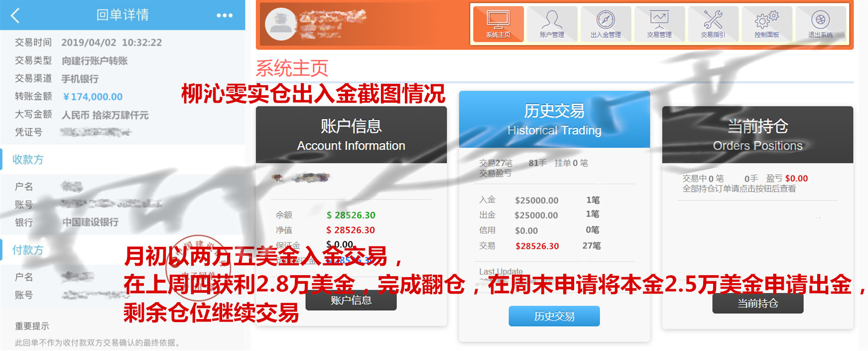This screenshot has height=351, width=868.
Task: Click the dark 当前持仓 button
Action: [757, 303]
